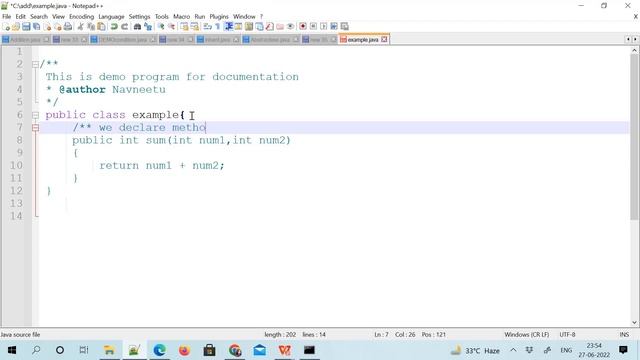Open the Plugins menu
This screenshot has width=640, height=360.
point(219,16)
